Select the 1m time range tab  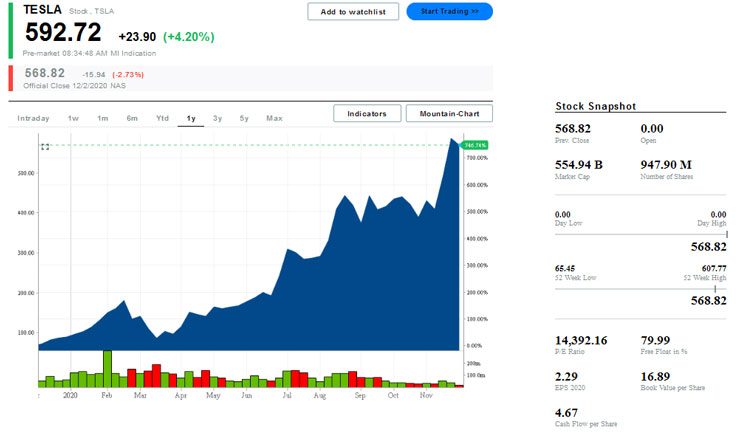coord(102,118)
